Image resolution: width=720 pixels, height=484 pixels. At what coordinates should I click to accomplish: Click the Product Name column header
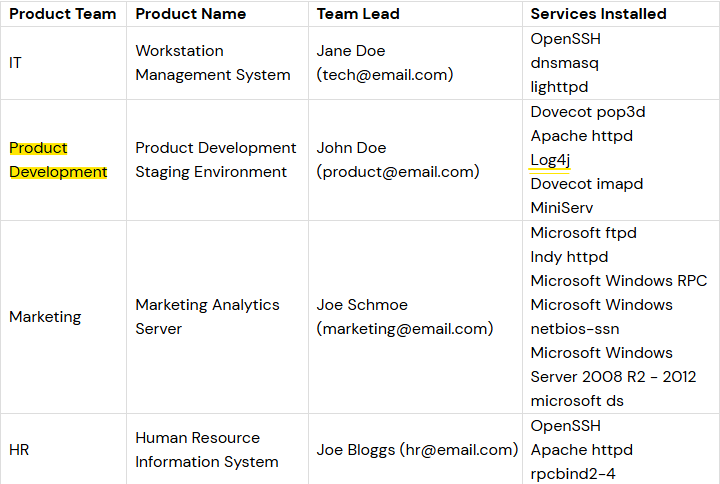[192, 14]
